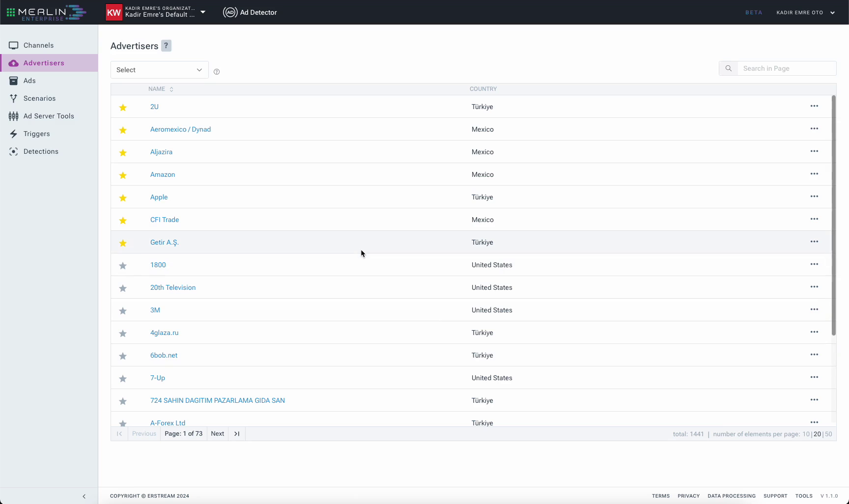Click the help question mark beside Advertisers title
The width and height of the screenshot is (849, 504).
[x=167, y=46]
